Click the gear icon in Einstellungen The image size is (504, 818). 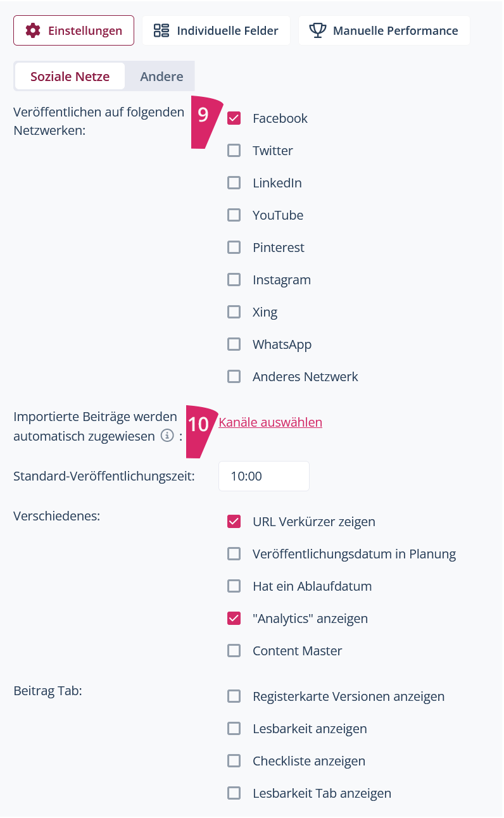32,30
